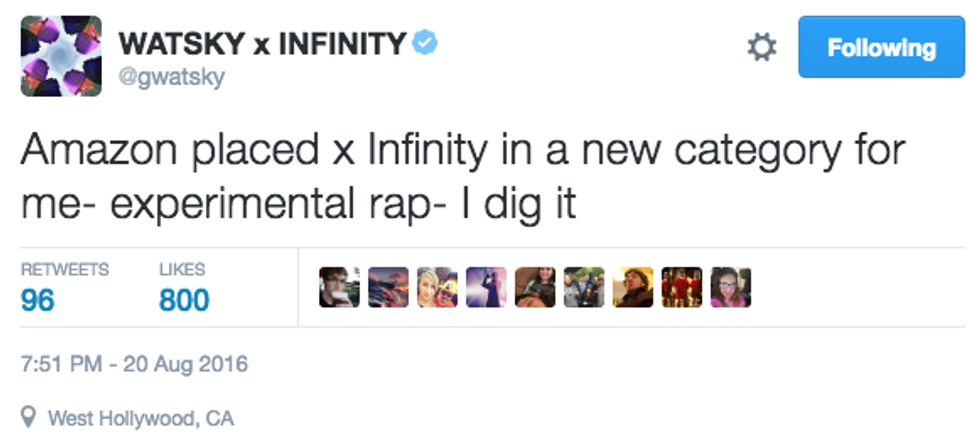Viewport: 980px width, 439px height.
Task: Open the tweet settings gear menu
Action: [762, 48]
